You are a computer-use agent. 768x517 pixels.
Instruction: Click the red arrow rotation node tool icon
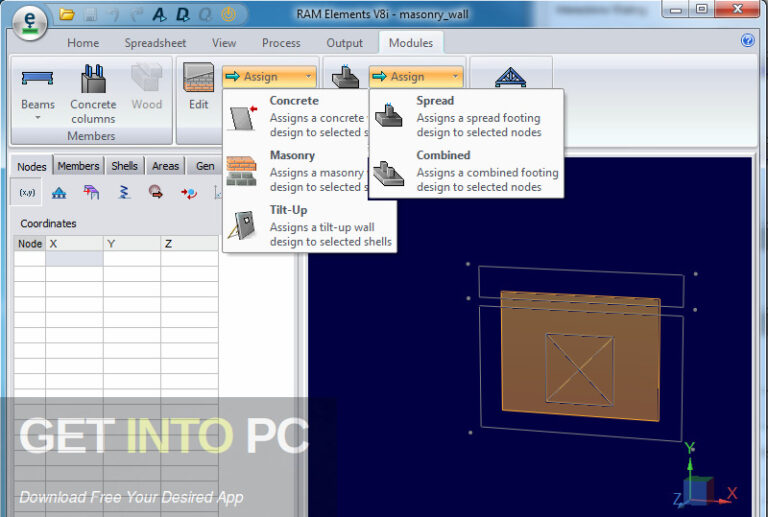point(189,193)
